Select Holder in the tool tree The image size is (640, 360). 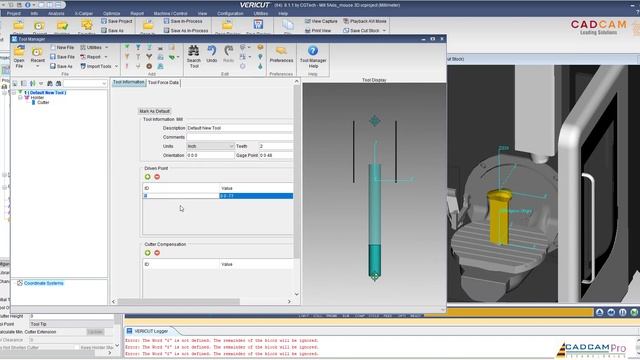click(37, 98)
